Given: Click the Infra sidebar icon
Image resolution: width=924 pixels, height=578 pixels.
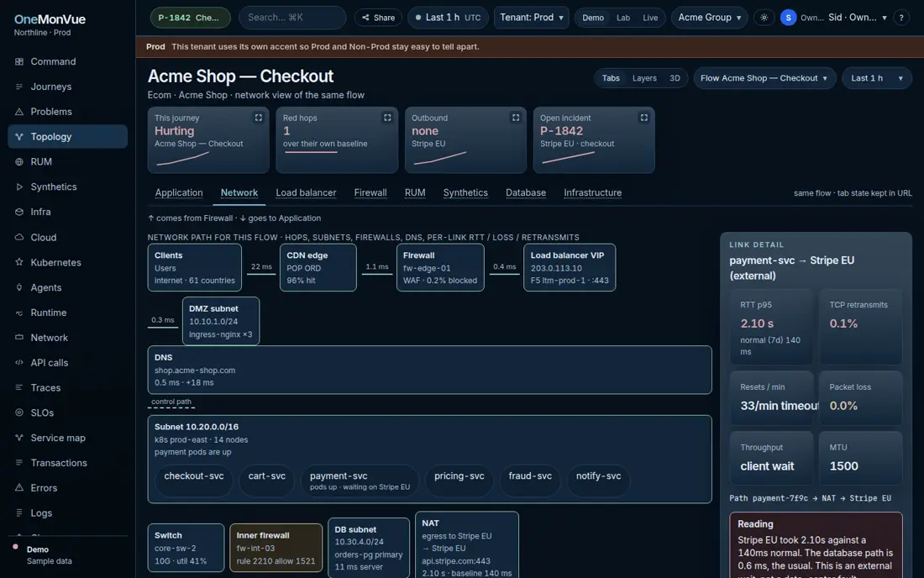Looking at the screenshot, I should [x=18, y=212].
